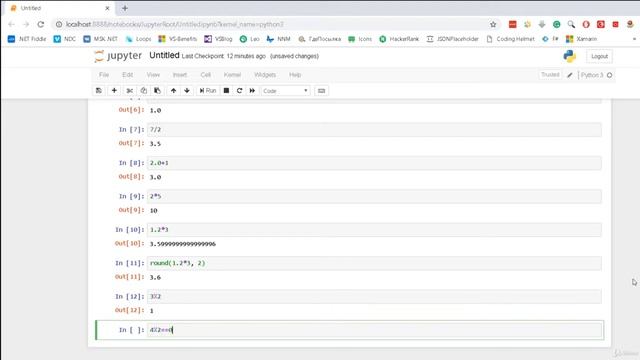Click the green circle extension icon
Viewport: 640px width, 360px height.
tap(557, 24)
